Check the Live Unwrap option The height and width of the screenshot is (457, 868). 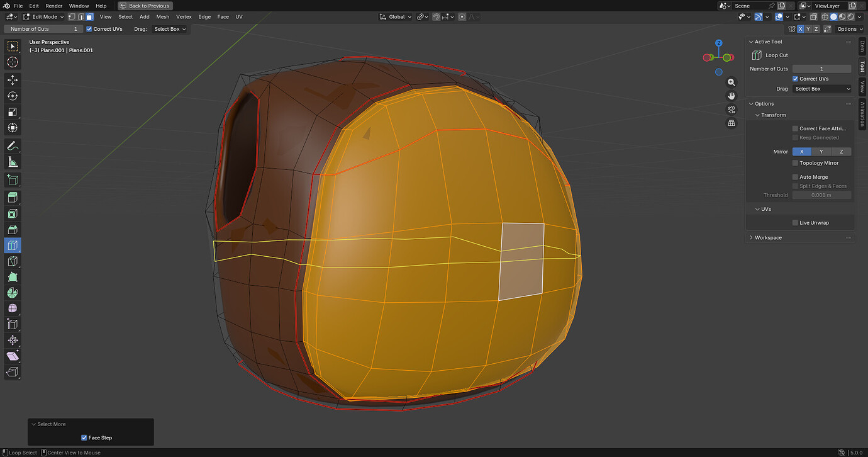[796, 223]
